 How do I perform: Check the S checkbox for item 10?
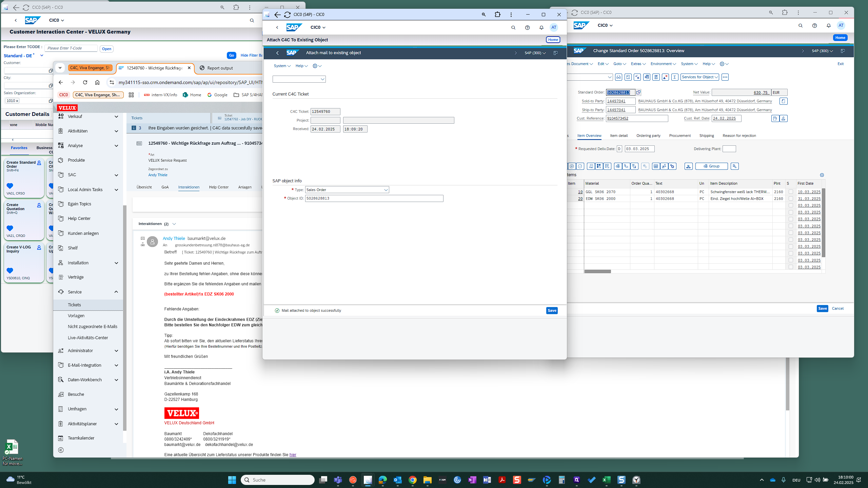tap(791, 192)
